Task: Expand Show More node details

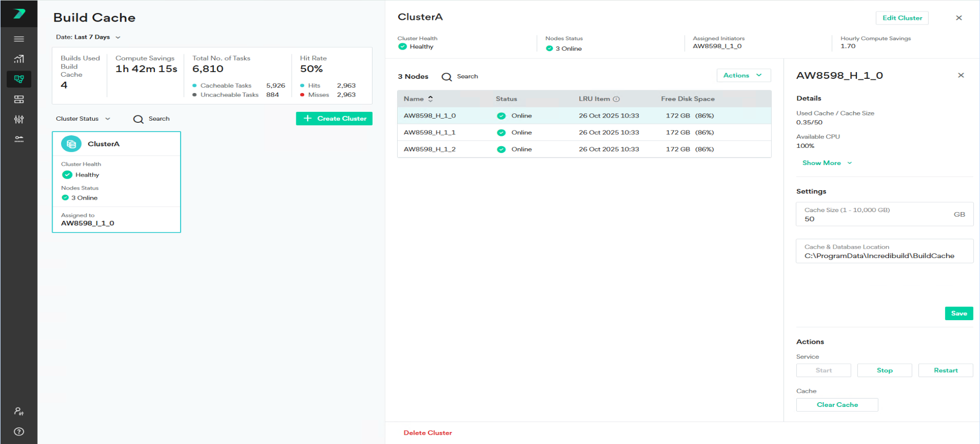Action: pyautogui.click(x=827, y=163)
